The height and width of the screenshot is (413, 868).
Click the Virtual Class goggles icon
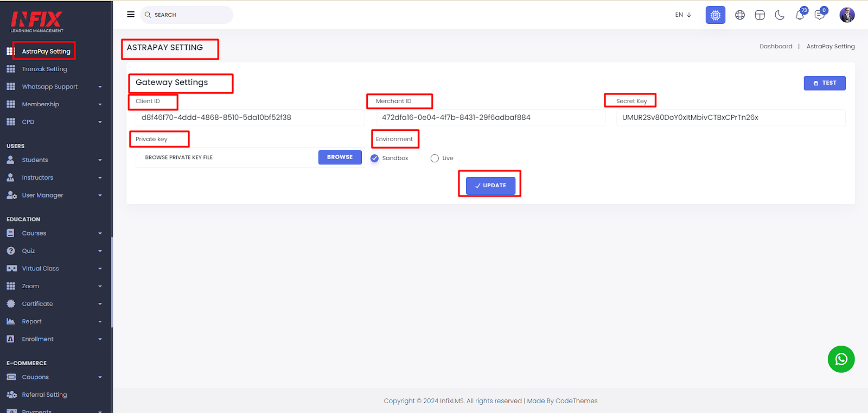[11, 269]
